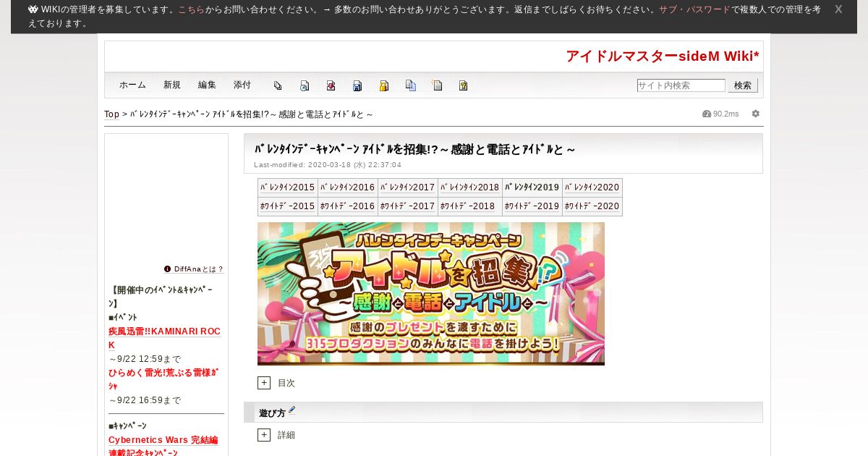
Task: Click the invader icon in notice bar
Action: click(x=33, y=9)
